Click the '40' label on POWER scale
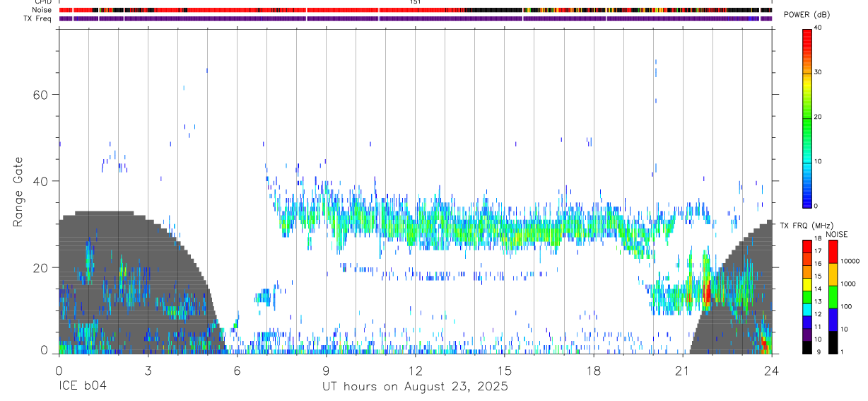The width and height of the screenshot is (868, 401). coord(819,28)
